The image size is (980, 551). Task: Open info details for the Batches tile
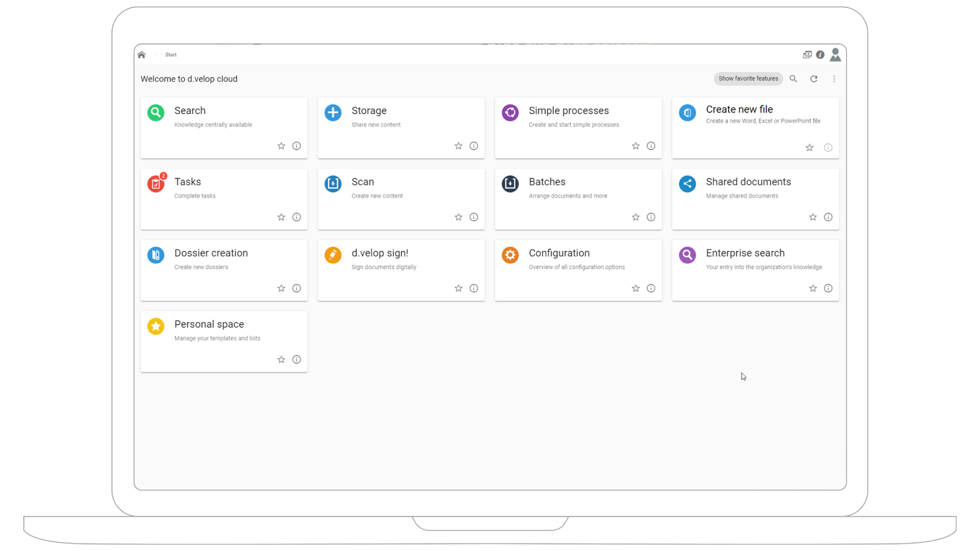[x=651, y=217]
